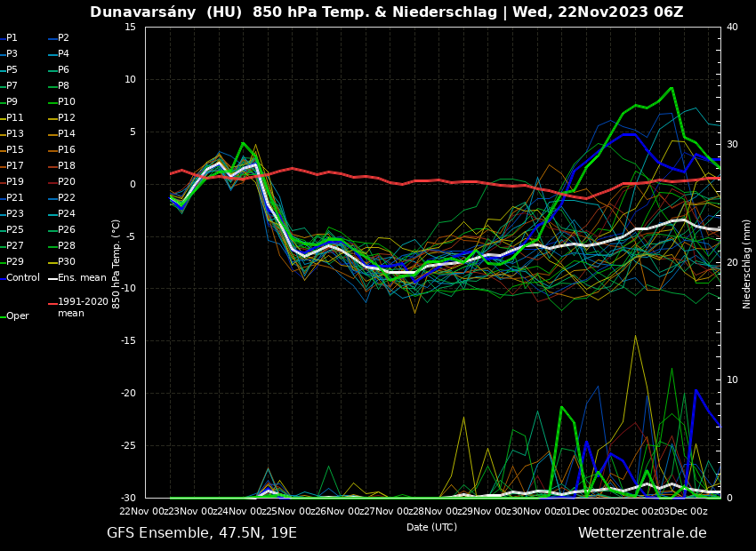The width and height of the screenshot is (756, 551).
Task: Select the 1991-2020 mean legend entry
Action: [83, 307]
